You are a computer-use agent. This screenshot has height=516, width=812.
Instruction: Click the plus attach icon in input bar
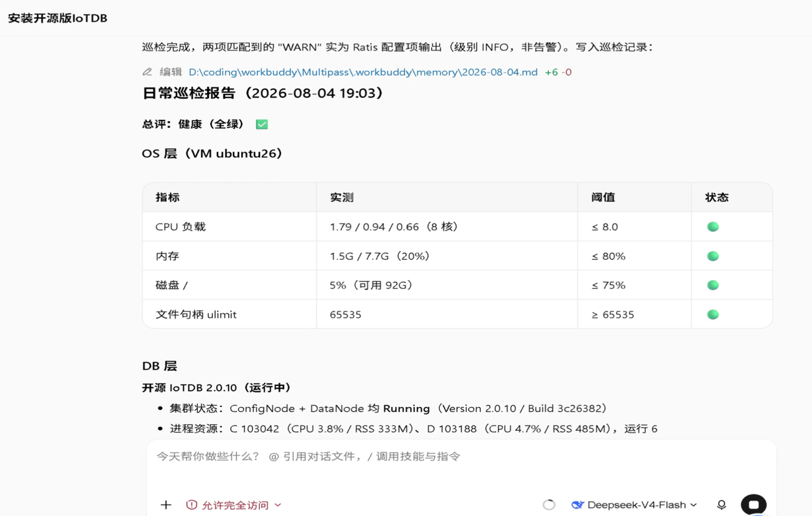[166, 505]
